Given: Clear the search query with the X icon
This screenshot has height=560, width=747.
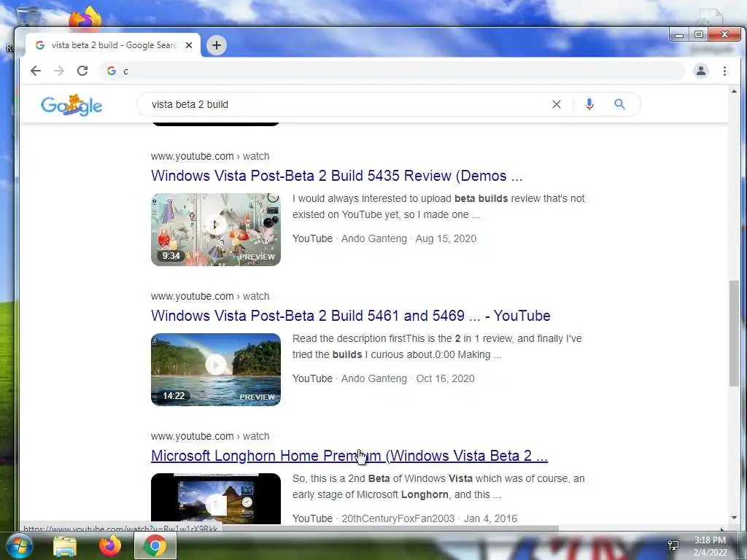Looking at the screenshot, I should 557,104.
